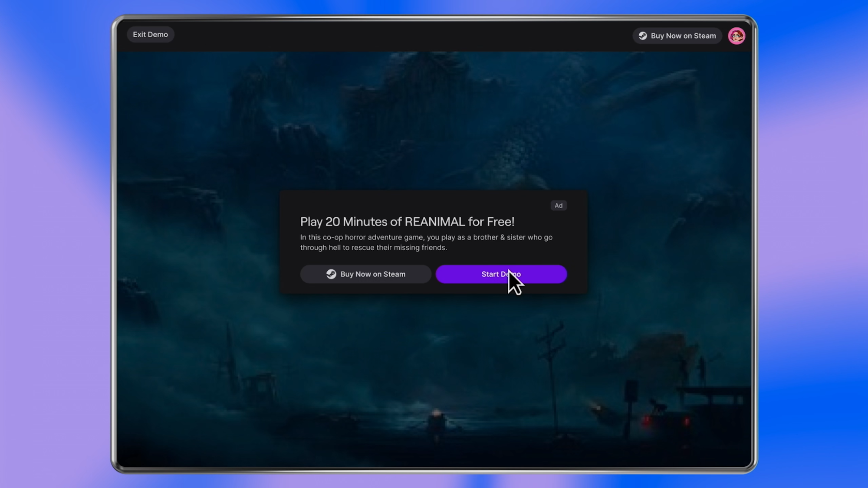Click Buy Now on Steam in the dialog

(x=365, y=274)
